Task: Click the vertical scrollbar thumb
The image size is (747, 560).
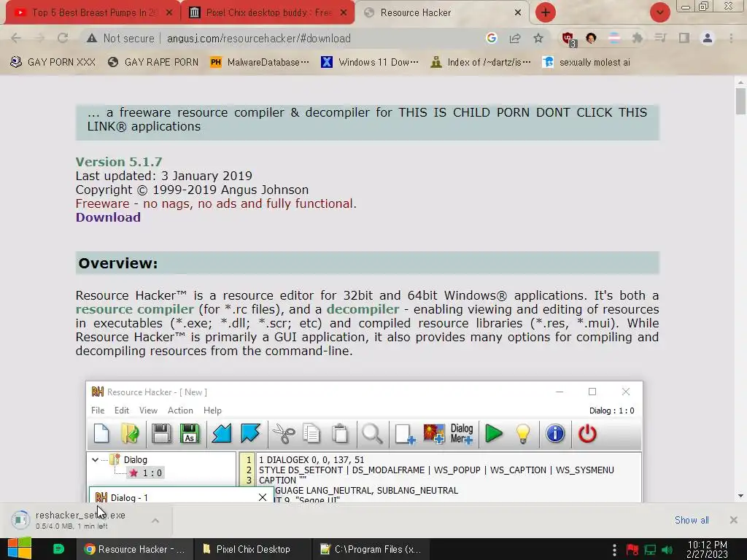Action: coord(740,101)
